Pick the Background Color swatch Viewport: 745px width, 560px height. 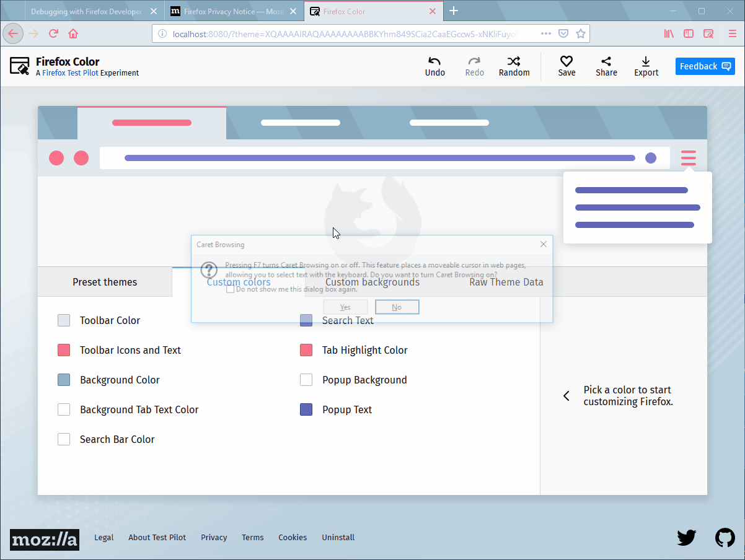[64, 380]
